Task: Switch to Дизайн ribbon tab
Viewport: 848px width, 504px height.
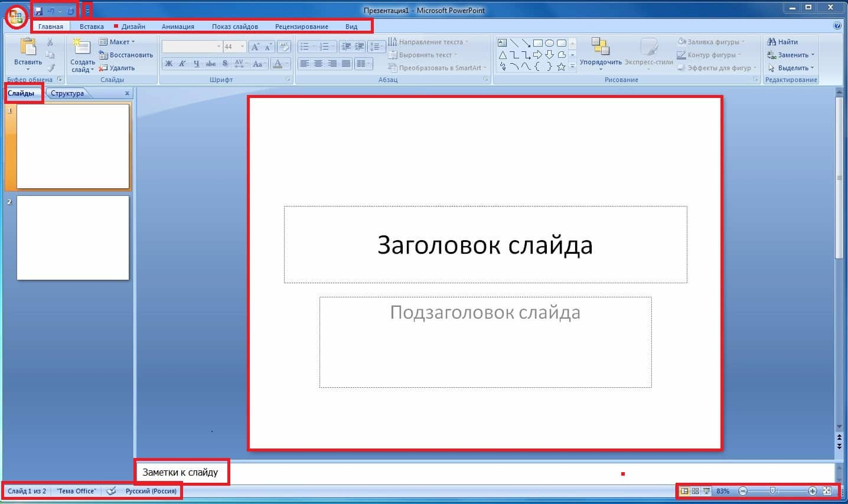Action: pyautogui.click(x=133, y=27)
